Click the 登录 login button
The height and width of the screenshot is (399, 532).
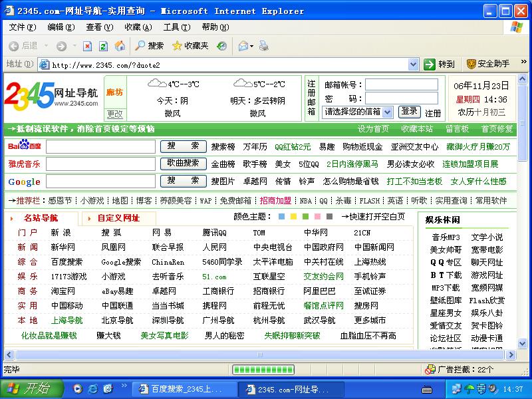click(409, 111)
